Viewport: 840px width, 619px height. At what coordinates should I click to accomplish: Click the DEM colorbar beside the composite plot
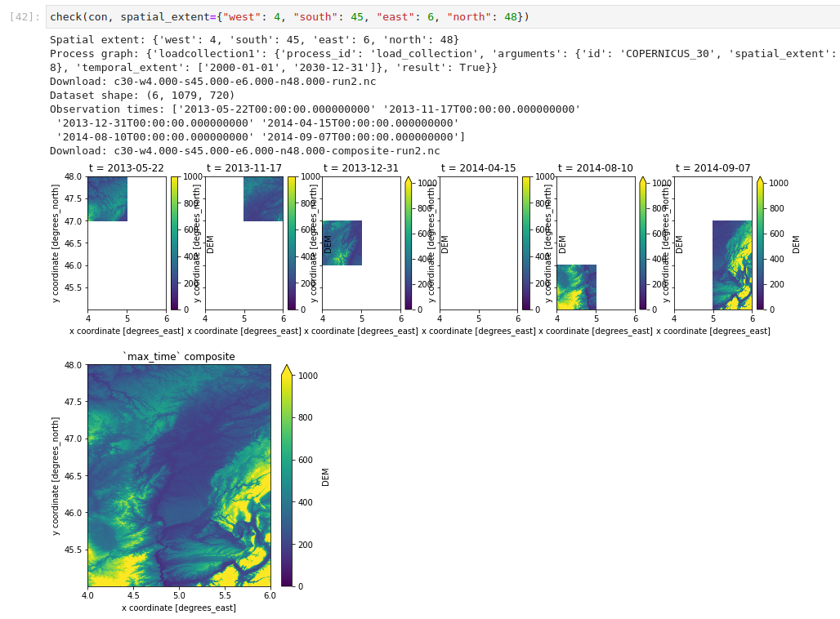coord(286,474)
